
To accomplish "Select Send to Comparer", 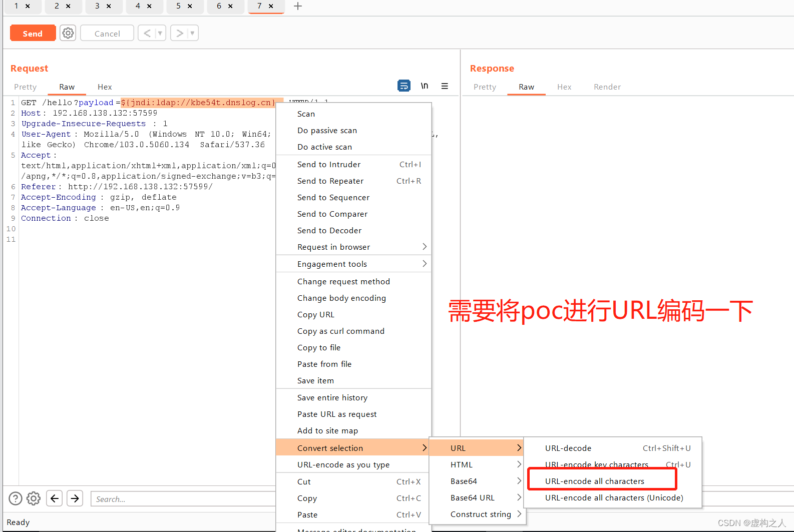I will [x=353, y=214].
